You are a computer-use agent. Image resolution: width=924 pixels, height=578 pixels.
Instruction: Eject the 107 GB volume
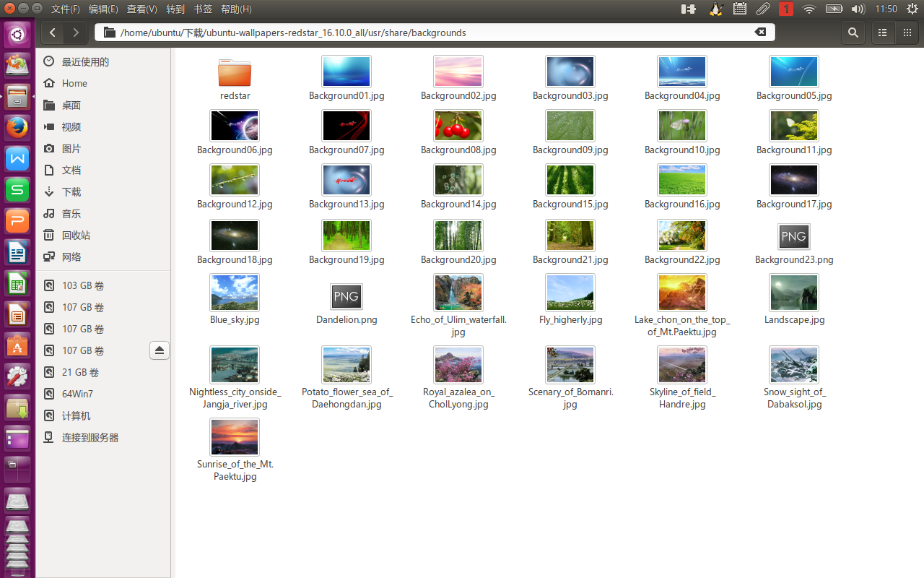coord(160,350)
